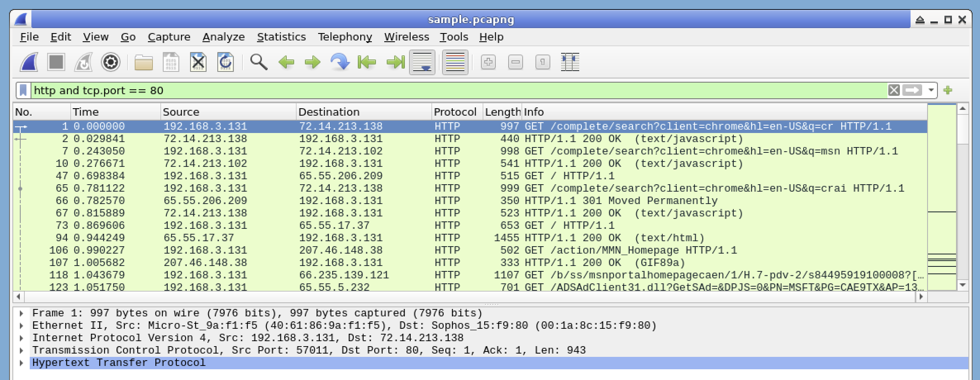Open the Go menu

coord(128,37)
